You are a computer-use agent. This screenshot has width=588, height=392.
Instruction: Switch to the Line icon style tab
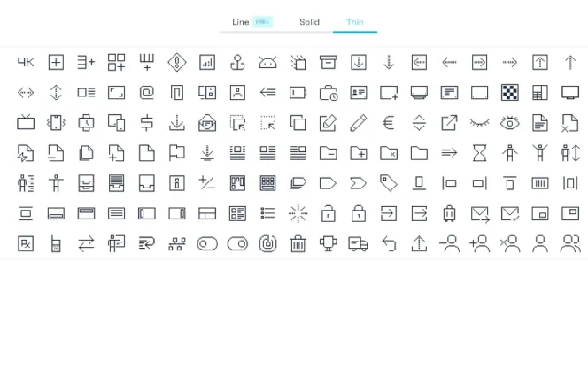[241, 22]
